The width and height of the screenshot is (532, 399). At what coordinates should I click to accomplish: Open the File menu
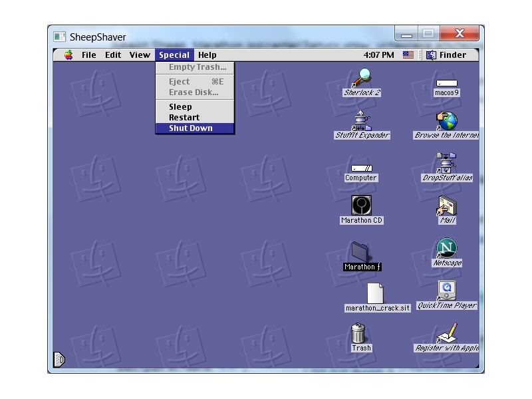click(89, 55)
